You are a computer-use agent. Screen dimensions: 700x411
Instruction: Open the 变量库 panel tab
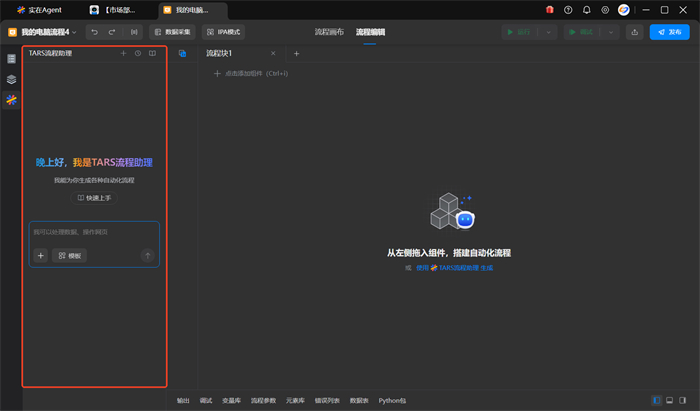231,401
